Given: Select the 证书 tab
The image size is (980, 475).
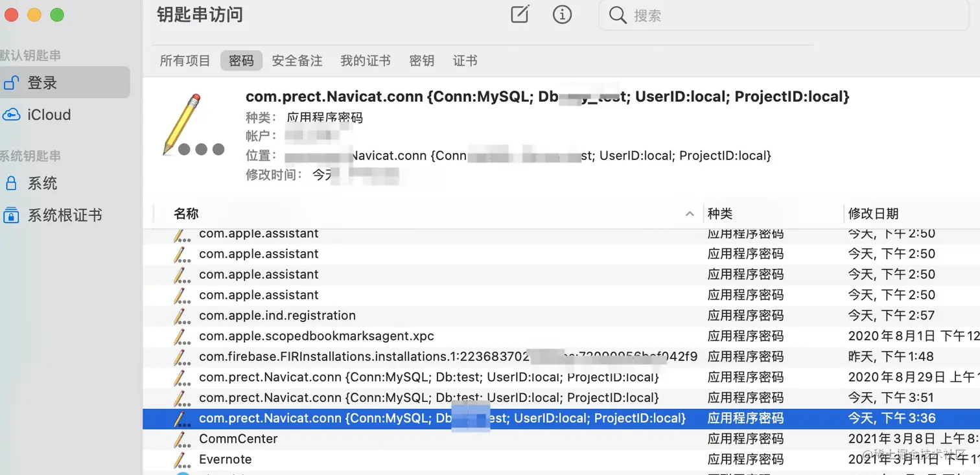Looking at the screenshot, I should point(465,61).
